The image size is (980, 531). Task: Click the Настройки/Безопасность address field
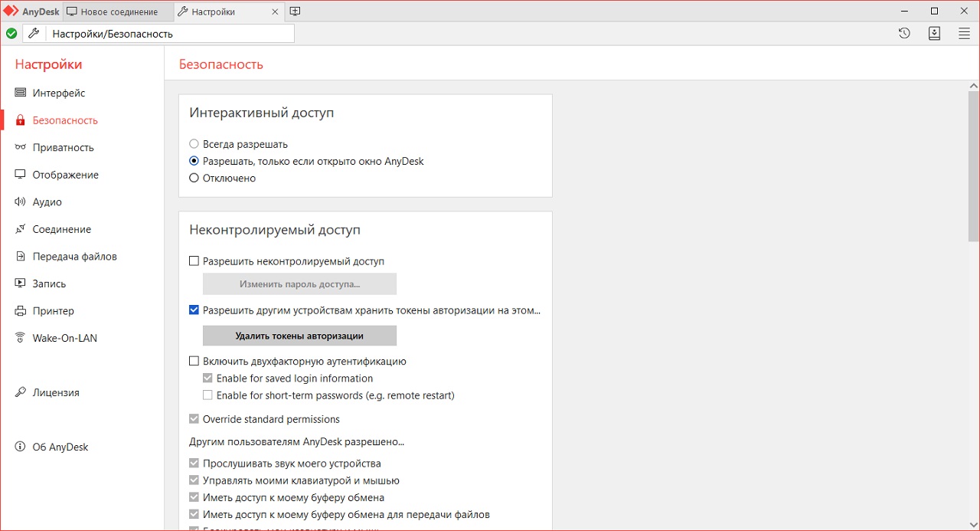tap(170, 34)
